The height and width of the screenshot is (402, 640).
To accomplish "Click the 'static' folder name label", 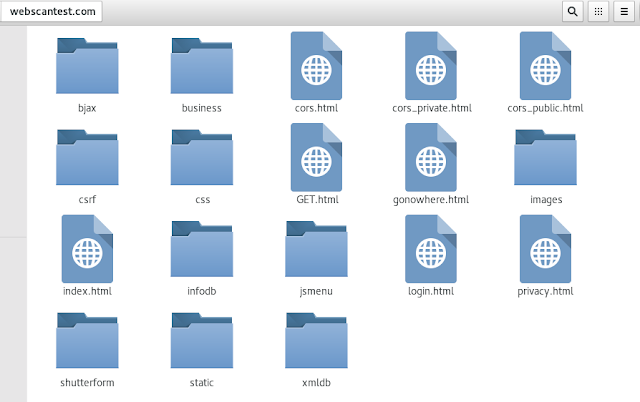I will [202, 383].
